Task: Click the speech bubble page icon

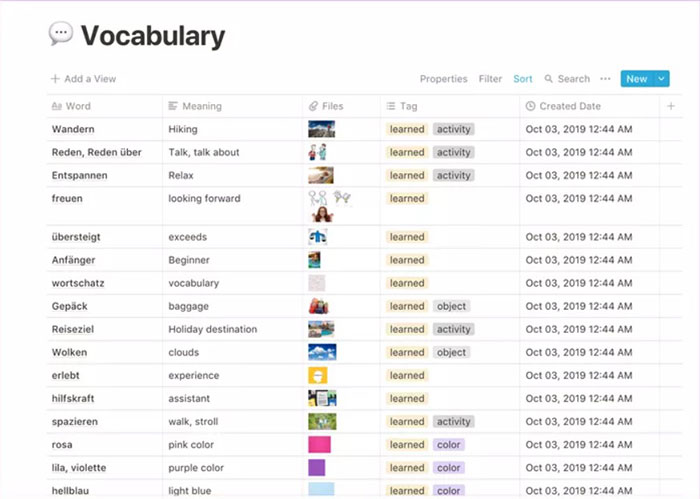Action: pyautogui.click(x=60, y=34)
